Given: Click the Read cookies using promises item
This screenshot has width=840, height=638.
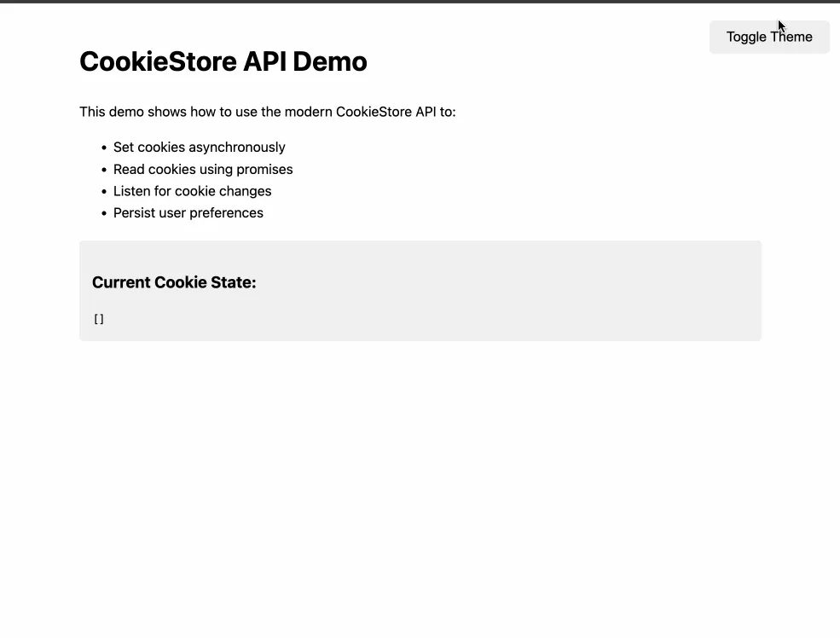Looking at the screenshot, I should pyautogui.click(x=203, y=169).
